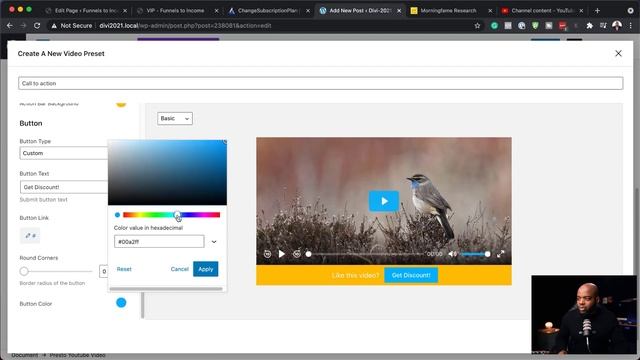Open the Button Type 'Custom' dropdown
The height and width of the screenshot is (360, 640).
tap(64, 153)
